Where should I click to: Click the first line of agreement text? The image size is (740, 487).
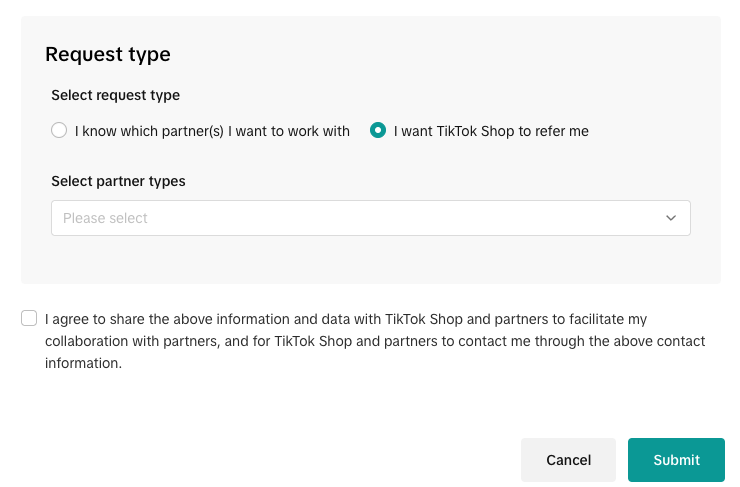[x=346, y=319]
